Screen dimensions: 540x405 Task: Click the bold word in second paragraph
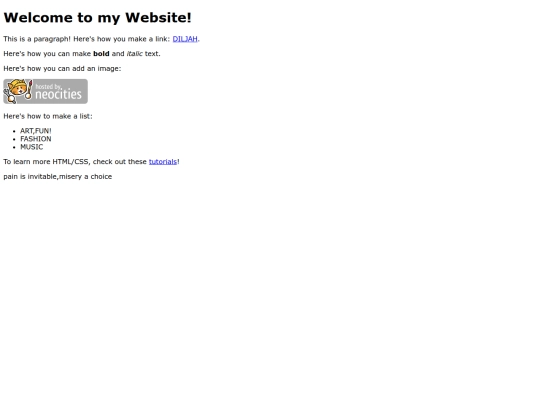[x=101, y=54]
